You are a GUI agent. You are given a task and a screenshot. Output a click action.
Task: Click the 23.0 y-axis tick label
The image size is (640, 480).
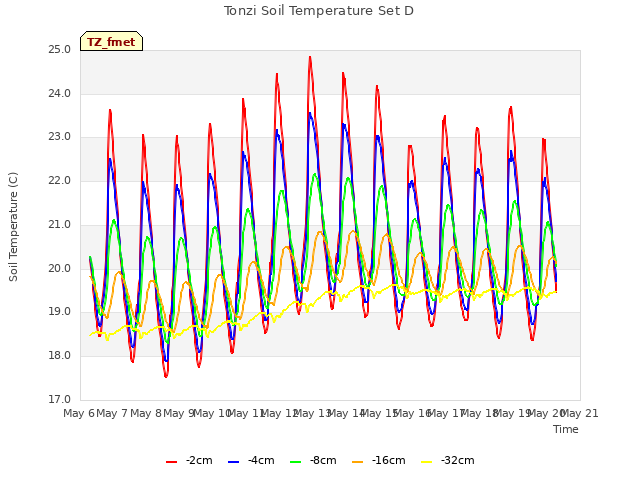60,137
